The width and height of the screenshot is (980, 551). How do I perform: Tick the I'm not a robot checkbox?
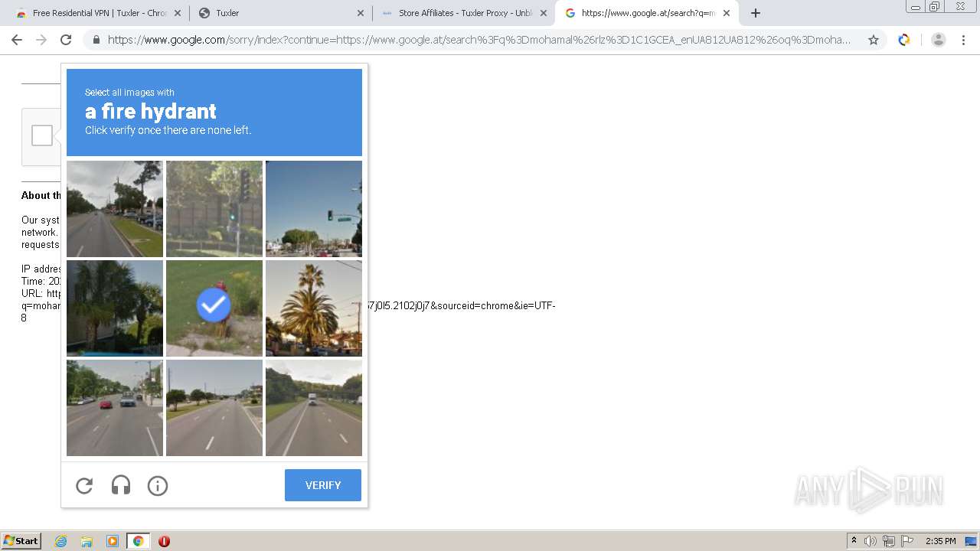(x=42, y=135)
